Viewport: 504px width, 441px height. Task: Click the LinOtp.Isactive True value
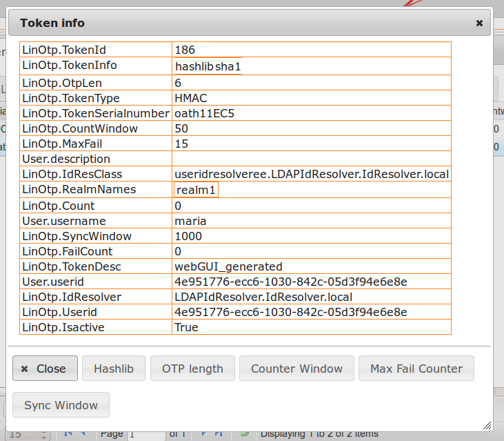tap(186, 327)
